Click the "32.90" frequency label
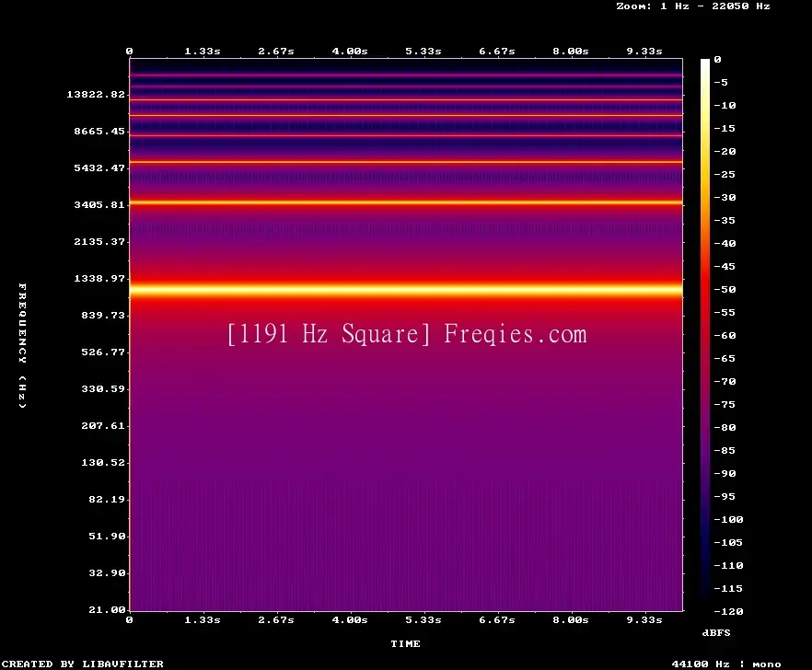The width and height of the screenshot is (812, 670). click(x=107, y=572)
